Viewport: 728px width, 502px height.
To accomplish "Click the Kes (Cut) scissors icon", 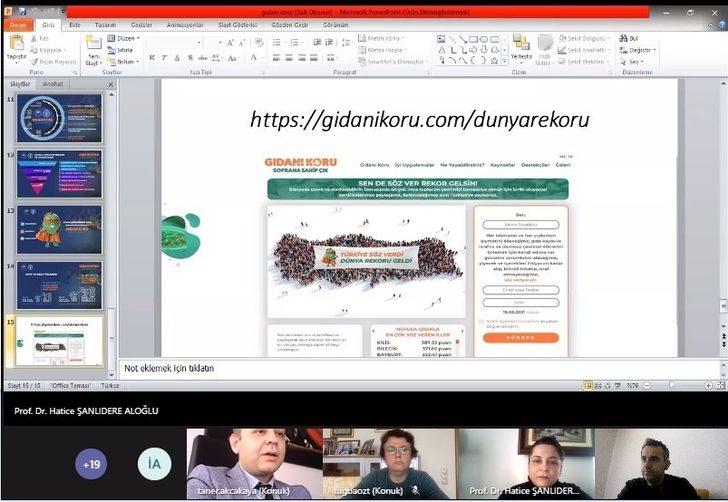I will (34, 39).
